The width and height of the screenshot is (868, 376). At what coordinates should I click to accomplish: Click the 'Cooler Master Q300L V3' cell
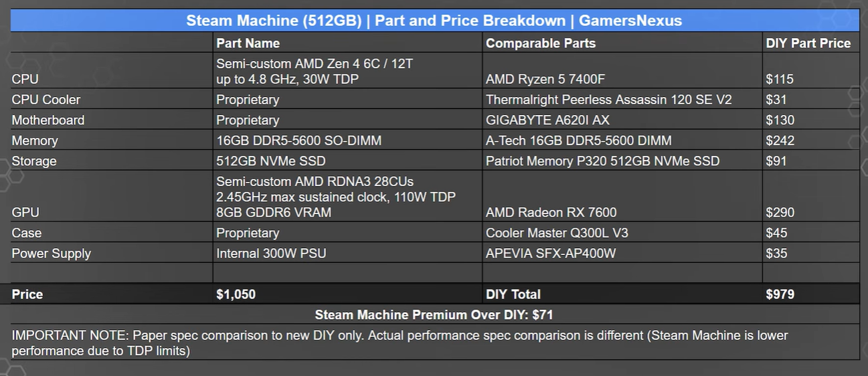click(x=557, y=233)
